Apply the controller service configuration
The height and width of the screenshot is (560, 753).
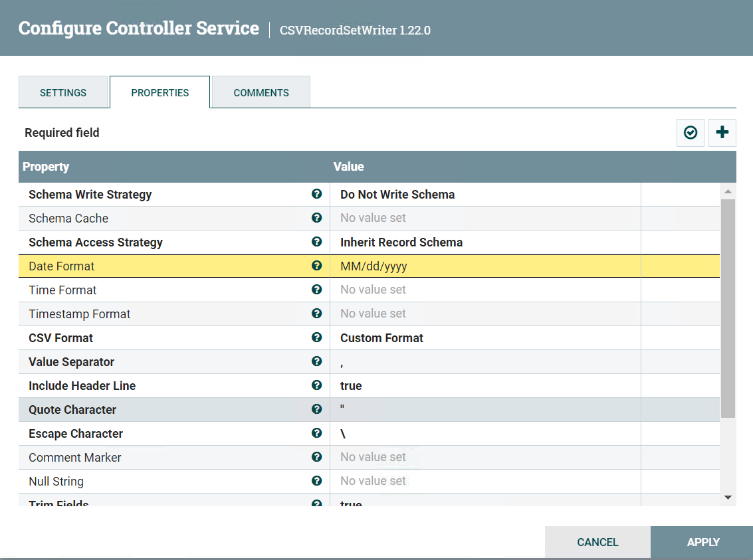point(702,542)
